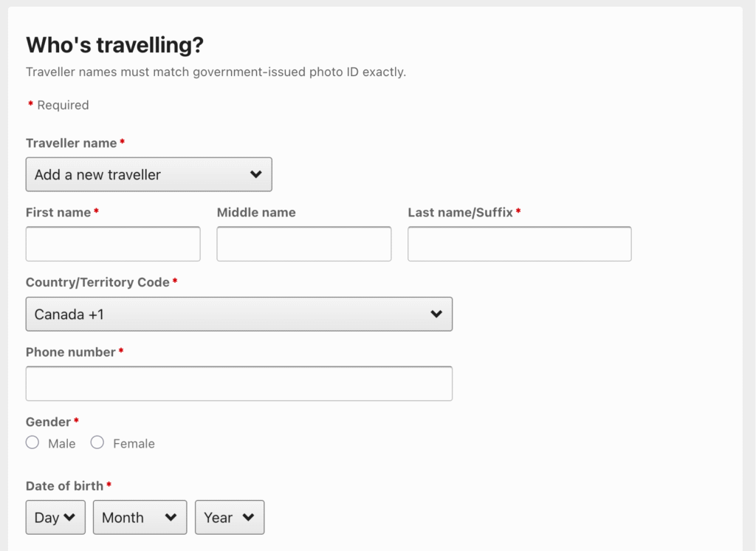Expand the Month dropdown
The width and height of the screenshot is (756, 551).
[x=139, y=517]
